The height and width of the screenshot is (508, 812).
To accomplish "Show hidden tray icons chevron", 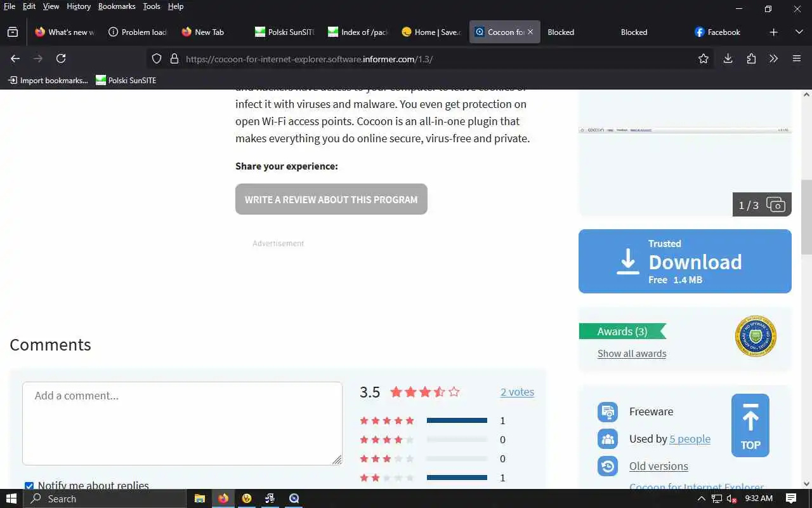I will [x=701, y=498].
